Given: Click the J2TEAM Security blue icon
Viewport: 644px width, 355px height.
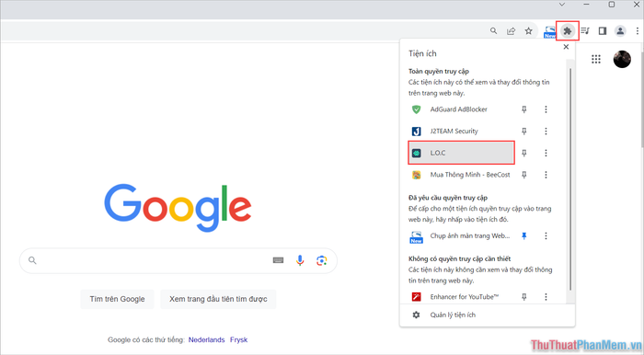Looking at the screenshot, I should pos(416,132).
